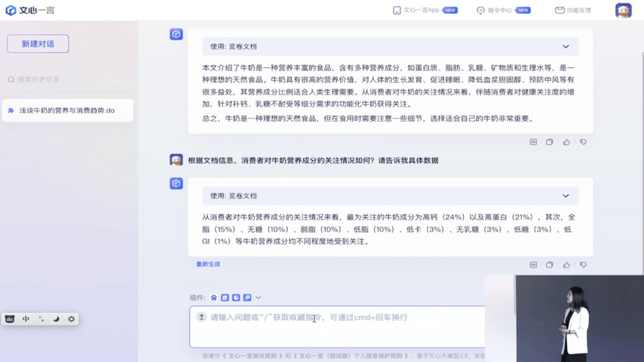Toggle punctuation mode in IME toolbar
Screen dimensions: 644x362
coord(41,319)
